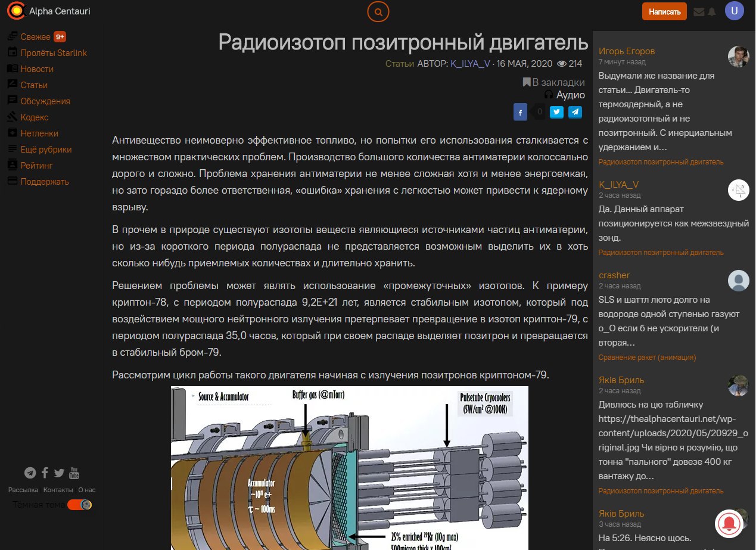Add article В закладки
This screenshot has height=550, width=756.
coord(553,82)
